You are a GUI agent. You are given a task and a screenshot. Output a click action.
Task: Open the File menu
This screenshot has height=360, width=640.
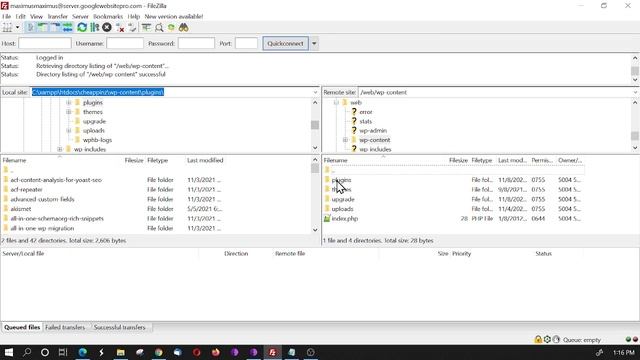click(7, 16)
